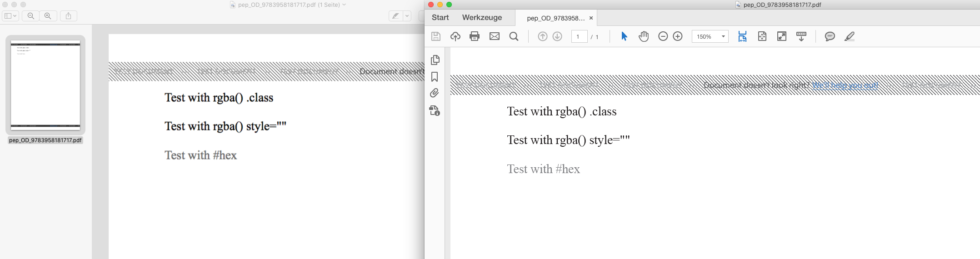The width and height of the screenshot is (980, 259).
Task: Open the bookmarks panel icon
Action: [435, 77]
